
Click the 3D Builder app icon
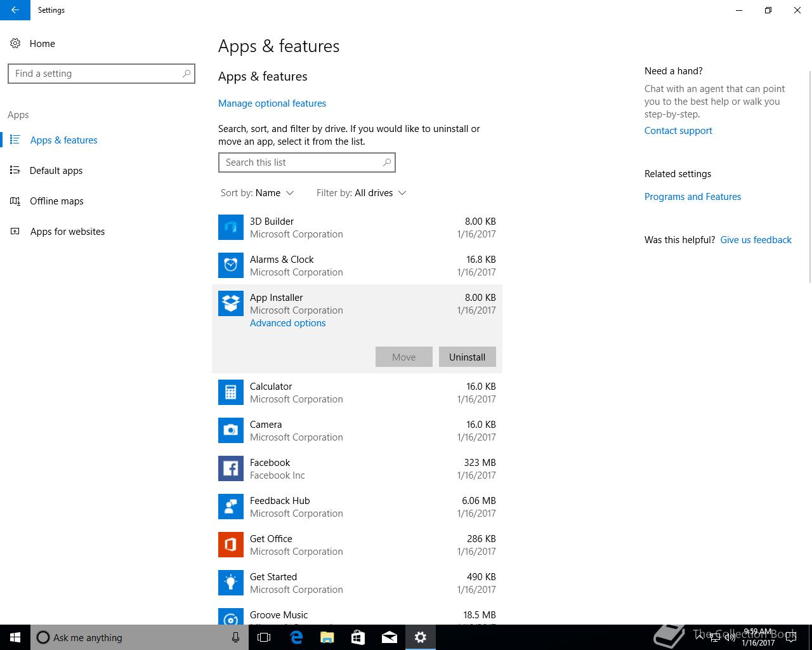[231, 227]
